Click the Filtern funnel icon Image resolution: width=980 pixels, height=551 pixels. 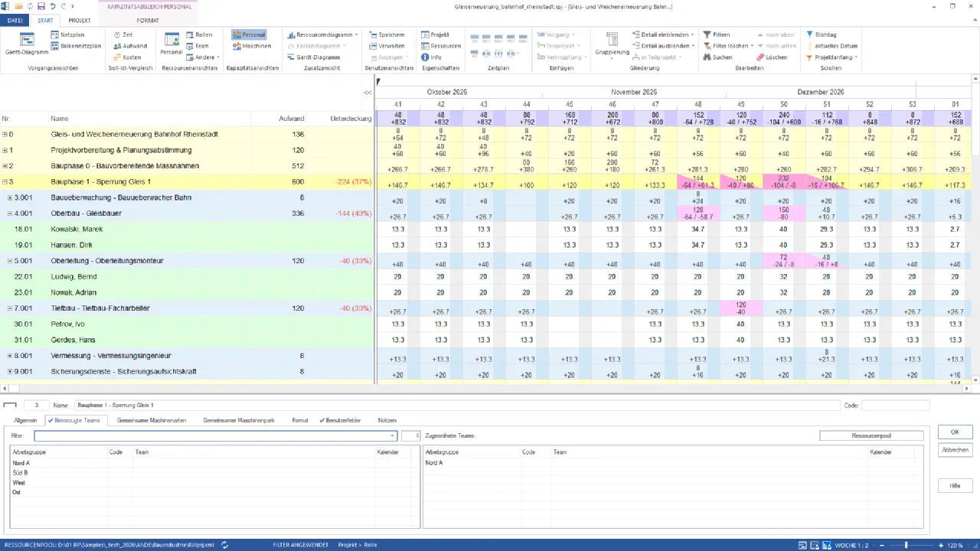[706, 35]
